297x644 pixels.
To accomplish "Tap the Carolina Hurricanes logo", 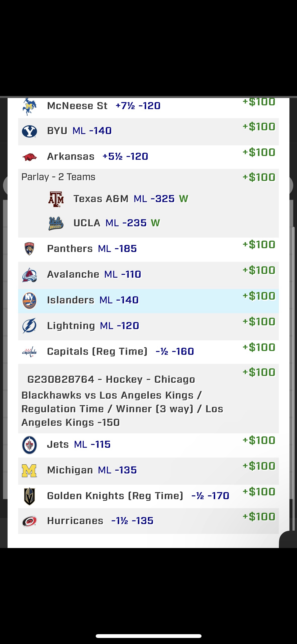I will tap(29, 521).
